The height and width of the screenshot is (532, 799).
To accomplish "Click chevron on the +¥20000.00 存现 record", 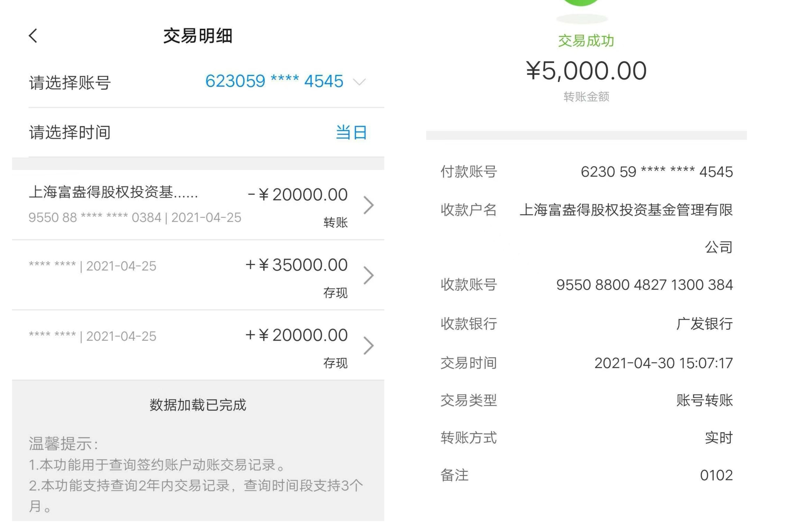I will tap(368, 345).
